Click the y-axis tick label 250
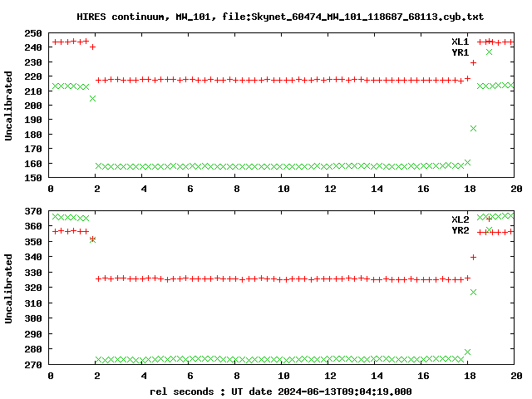 33,33
